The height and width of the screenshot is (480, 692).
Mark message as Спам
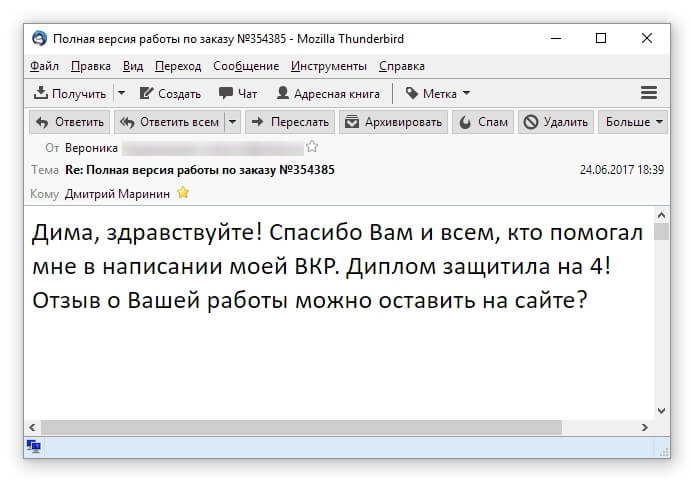[x=483, y=122]
